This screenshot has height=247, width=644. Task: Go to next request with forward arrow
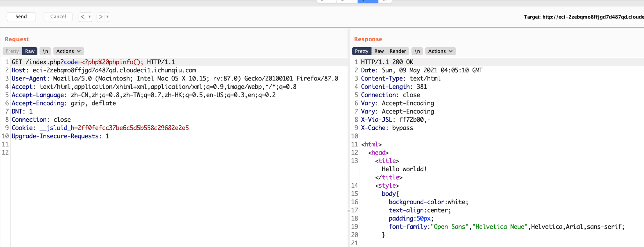coord(100,17)
